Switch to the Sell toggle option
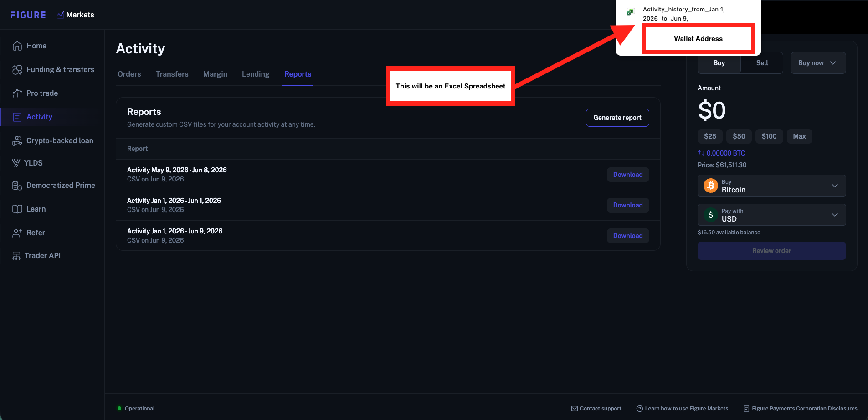The width and height of the screenshot is (868, 420). [762, 63]
